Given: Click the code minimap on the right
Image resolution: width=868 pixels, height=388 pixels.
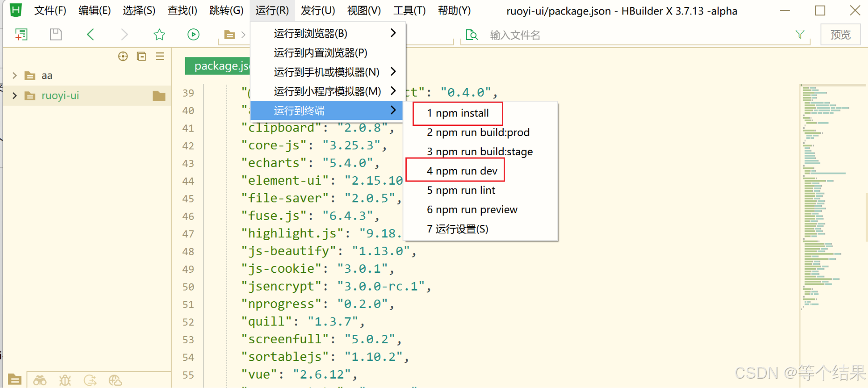Looking at the screenshot, I should [832, 196].
